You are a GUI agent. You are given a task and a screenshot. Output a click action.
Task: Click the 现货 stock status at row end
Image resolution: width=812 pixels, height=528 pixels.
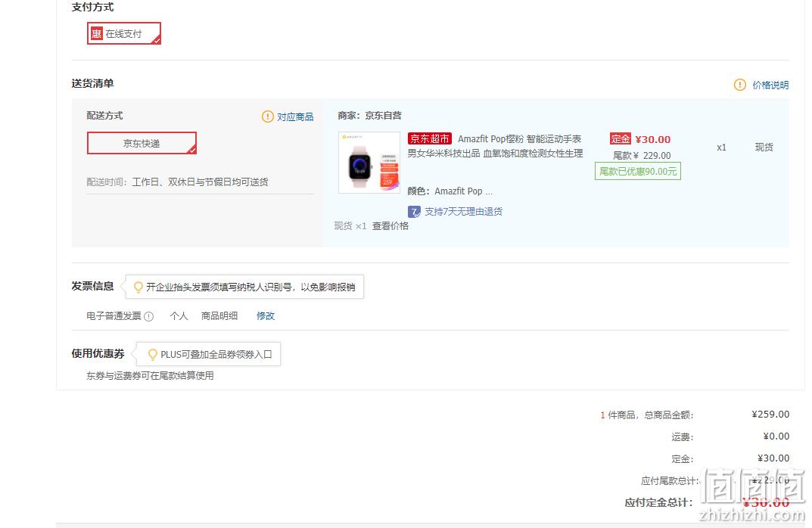[x=764, y=147]
